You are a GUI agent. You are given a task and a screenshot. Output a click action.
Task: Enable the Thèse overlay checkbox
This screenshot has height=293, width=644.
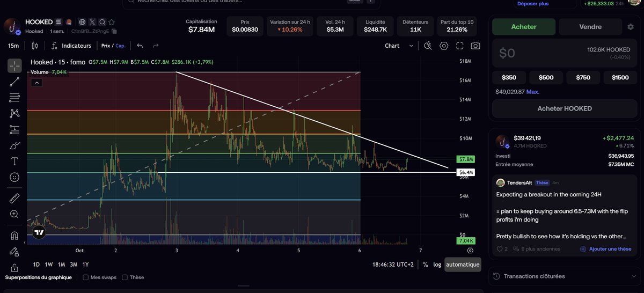(125, 277)
